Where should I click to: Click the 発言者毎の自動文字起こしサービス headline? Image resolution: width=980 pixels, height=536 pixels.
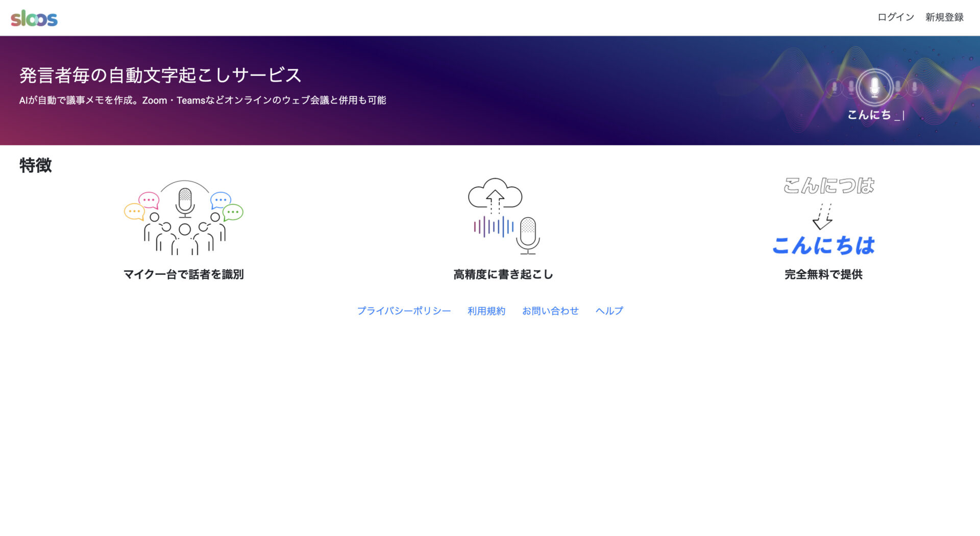[160, 75]
